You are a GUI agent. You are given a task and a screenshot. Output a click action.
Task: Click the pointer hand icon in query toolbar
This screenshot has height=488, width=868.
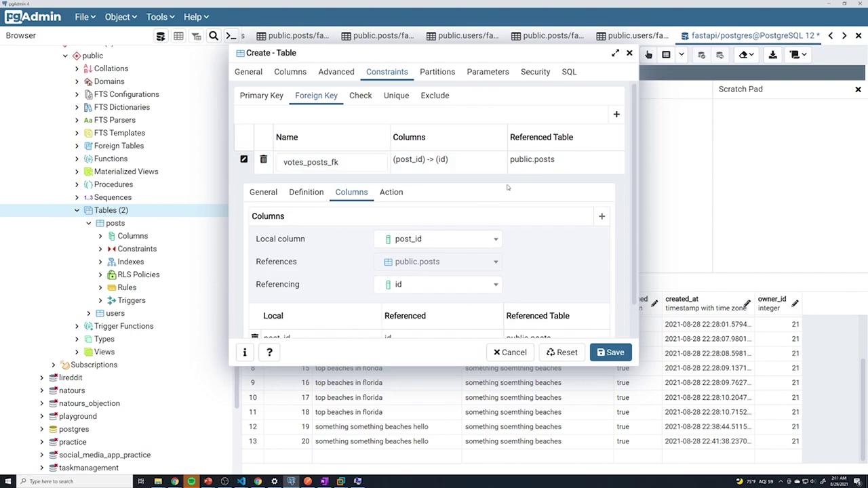pyautogui.click(x=648, y=55)
